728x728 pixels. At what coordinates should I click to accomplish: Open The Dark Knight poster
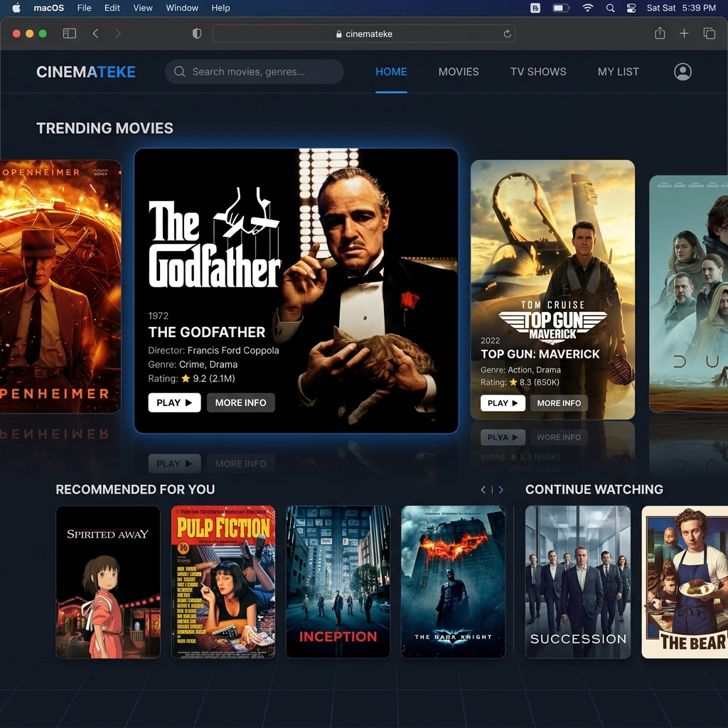453,582
